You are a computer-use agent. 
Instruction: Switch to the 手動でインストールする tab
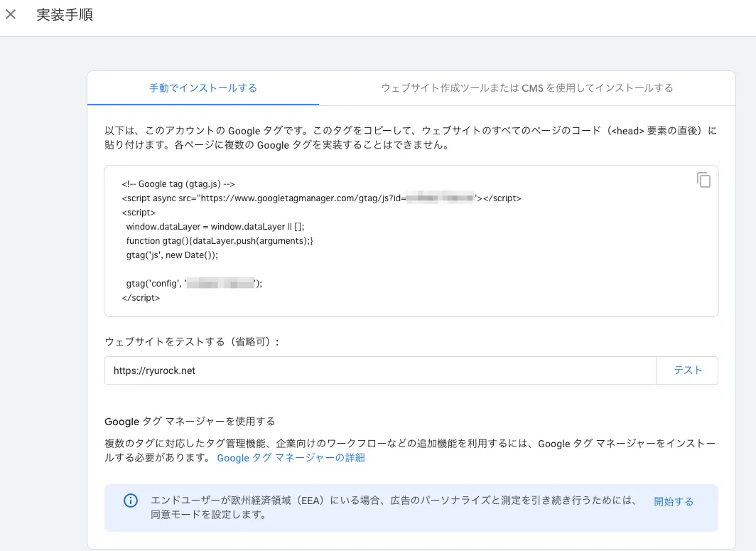203,88
